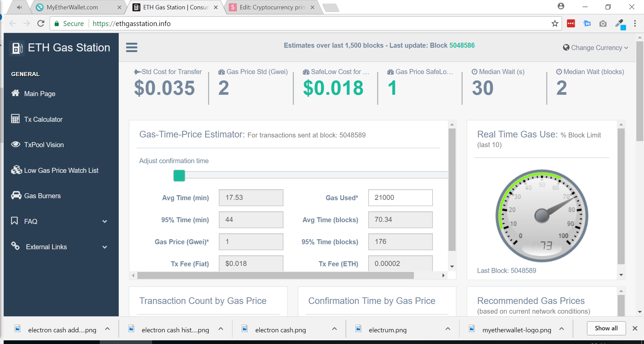Image resolution: width=644 pixels, height=344 pixels.
Task: Go back with the browser back arrow
Action: pyautogui.click(x=13, y=23)
